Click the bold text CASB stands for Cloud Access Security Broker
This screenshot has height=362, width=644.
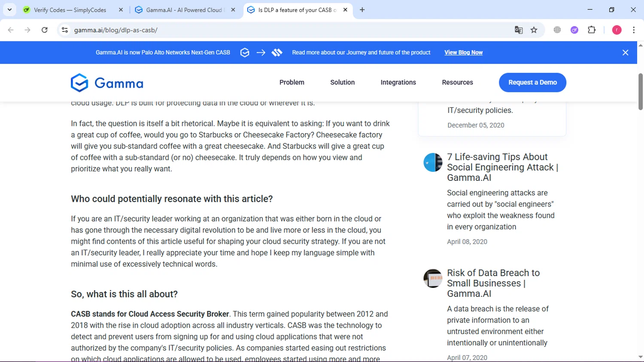click(x=150, y=314)
